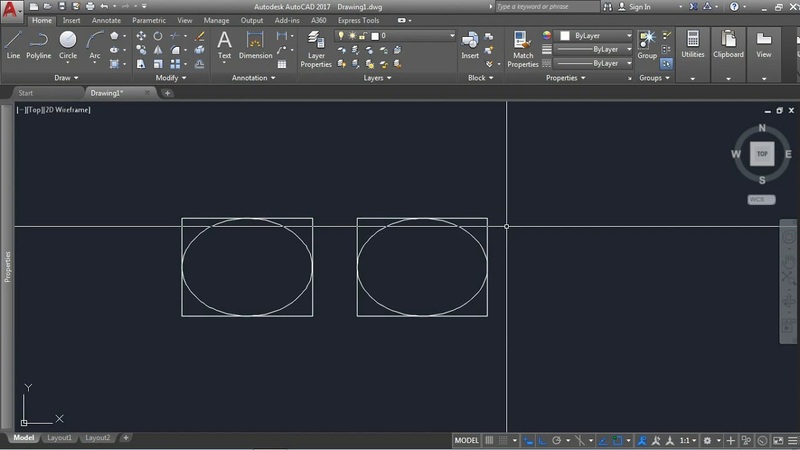Select the Arc tool

95,45
